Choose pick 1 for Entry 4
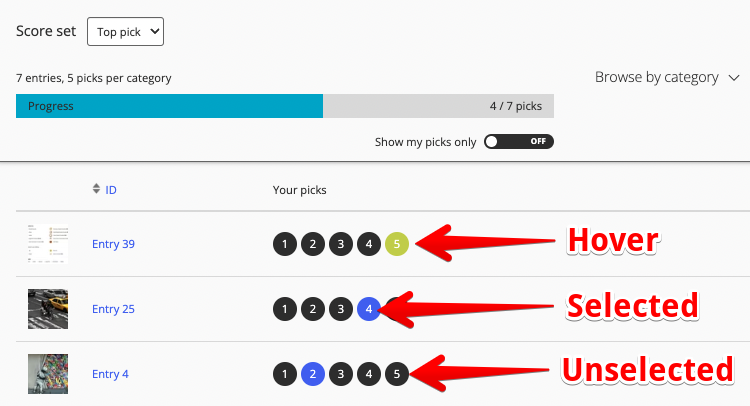The width and height of the screenshot is (750, 406). [285, 374]
